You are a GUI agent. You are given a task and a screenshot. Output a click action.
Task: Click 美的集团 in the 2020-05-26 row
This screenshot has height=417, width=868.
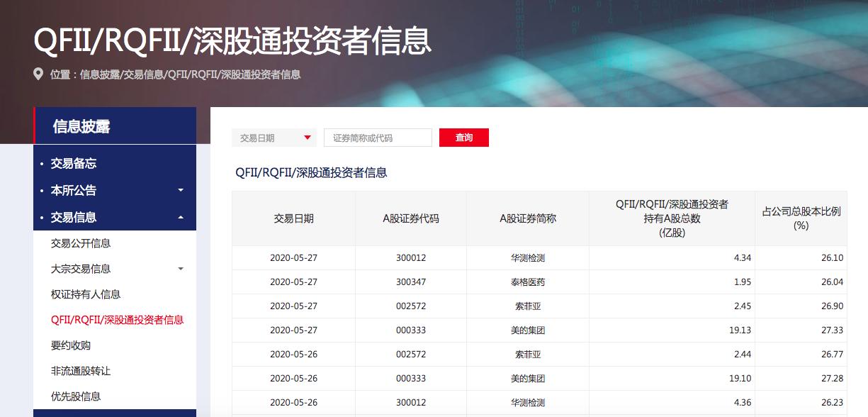tap(528, 379)
